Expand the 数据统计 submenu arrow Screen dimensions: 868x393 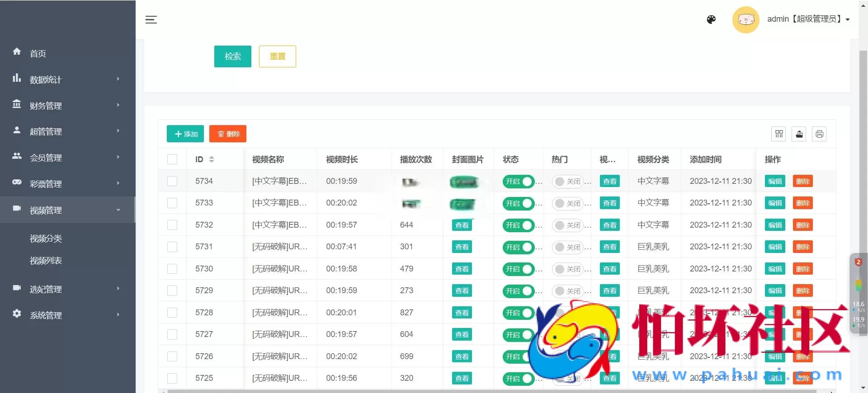tap(118, 79)
